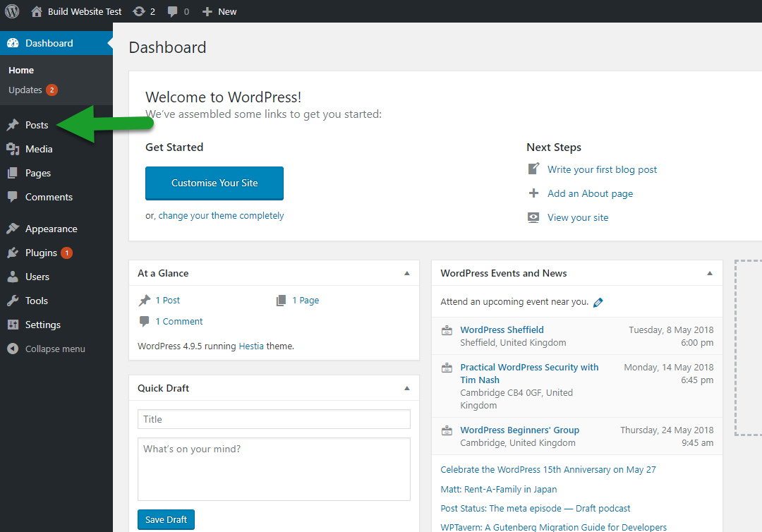Screen dimensions: 762x532
Task: Click the Collapse menu arrow icon
Action: pyautogui.click(x=13, y=349)
